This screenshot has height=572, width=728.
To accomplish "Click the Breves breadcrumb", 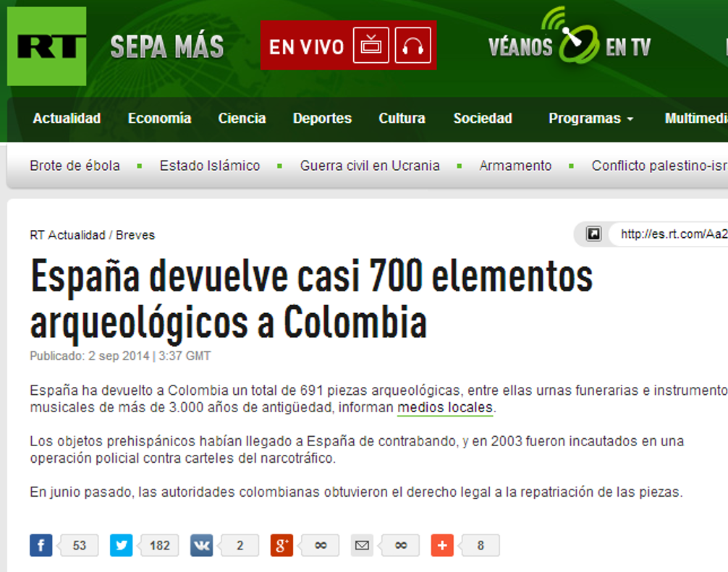I will (x=135, y=235).
